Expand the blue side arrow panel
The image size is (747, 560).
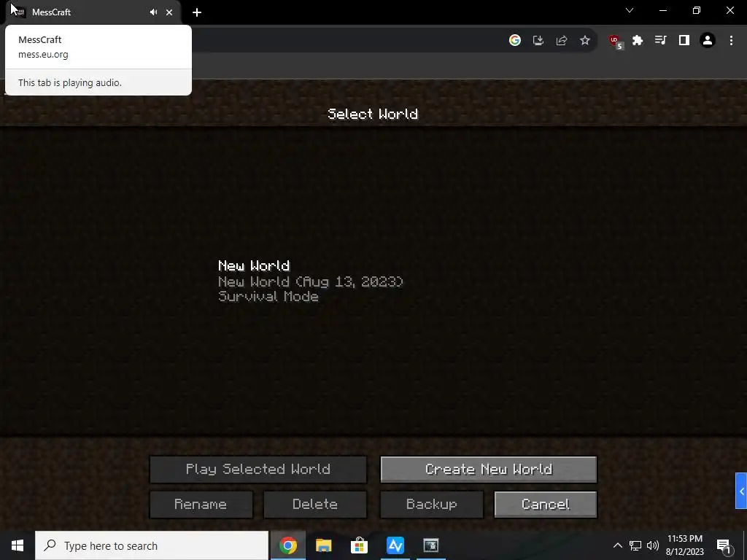click(x=741, y=491)
